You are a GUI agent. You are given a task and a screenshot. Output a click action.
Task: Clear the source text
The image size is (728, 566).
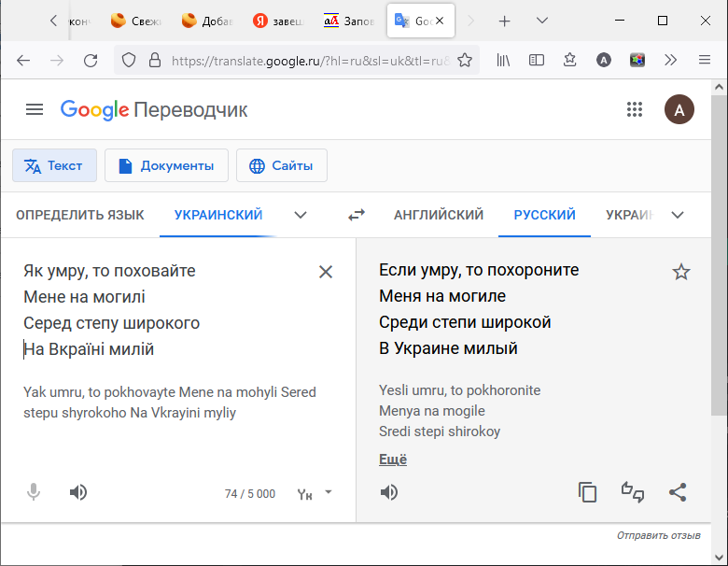(326, 272)
